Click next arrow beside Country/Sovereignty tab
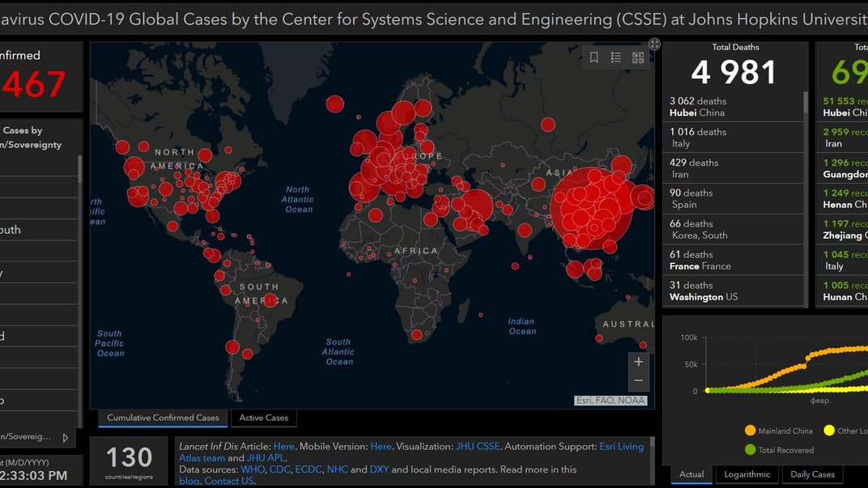This screenshot has height=488, width=868. (x=66, y=437)
